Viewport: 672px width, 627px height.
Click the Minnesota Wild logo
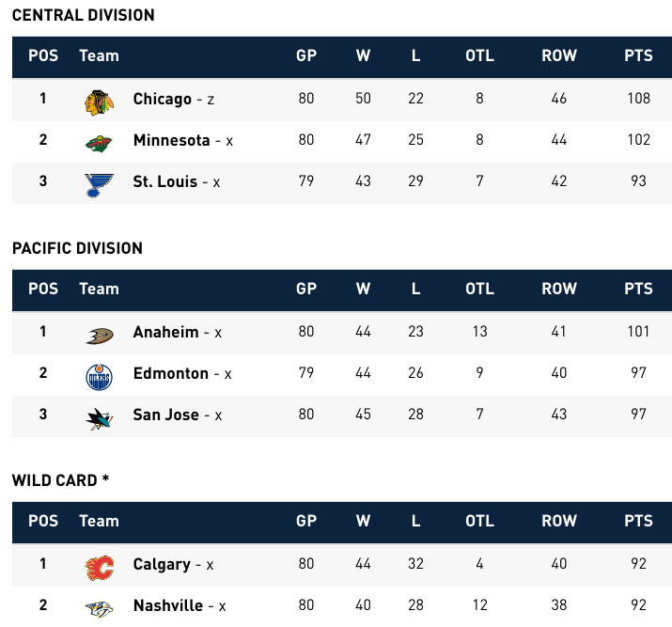(98, 142)
